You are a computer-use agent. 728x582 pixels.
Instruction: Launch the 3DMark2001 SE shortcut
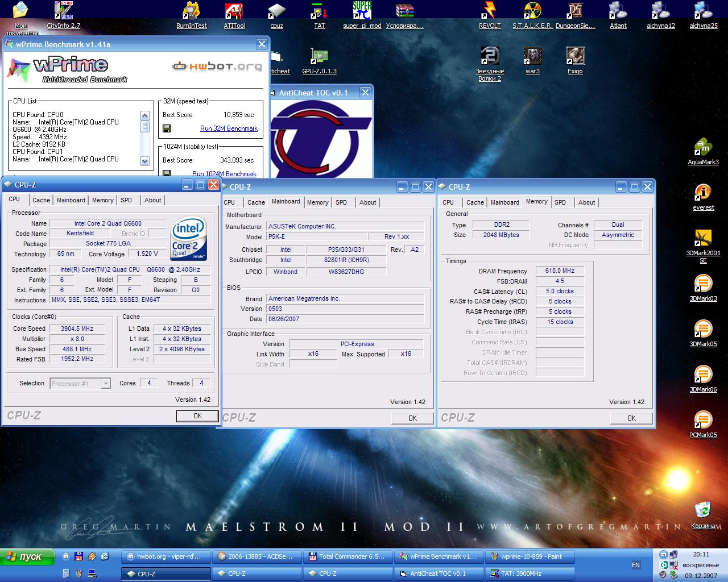(x=704, y=246)
